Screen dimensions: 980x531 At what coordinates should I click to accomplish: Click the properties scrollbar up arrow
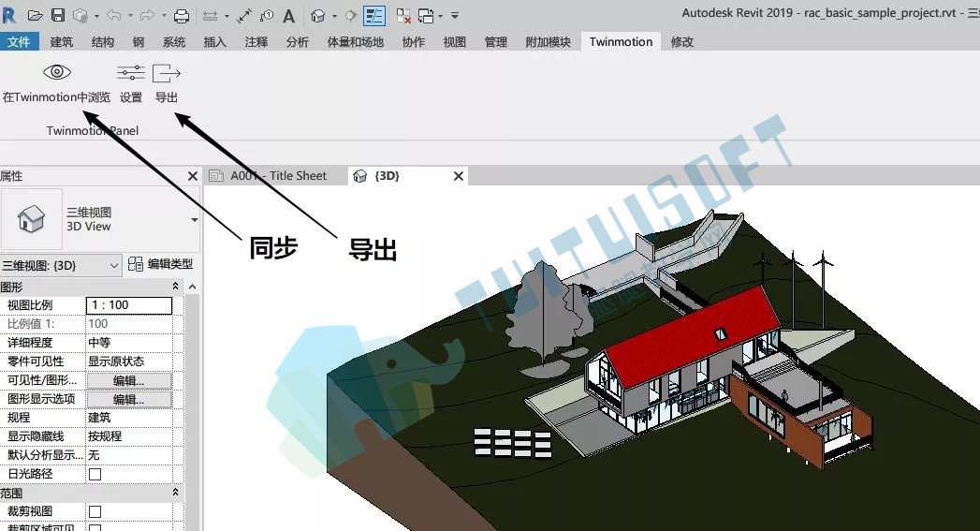pyautogui.click(x=193, y=288)
